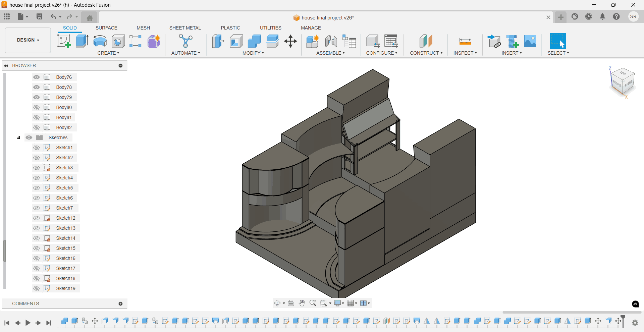Click the Insert McMaster-Carr component icon
644x332 pixels.
pyautogui.click(x=512, y=41)
